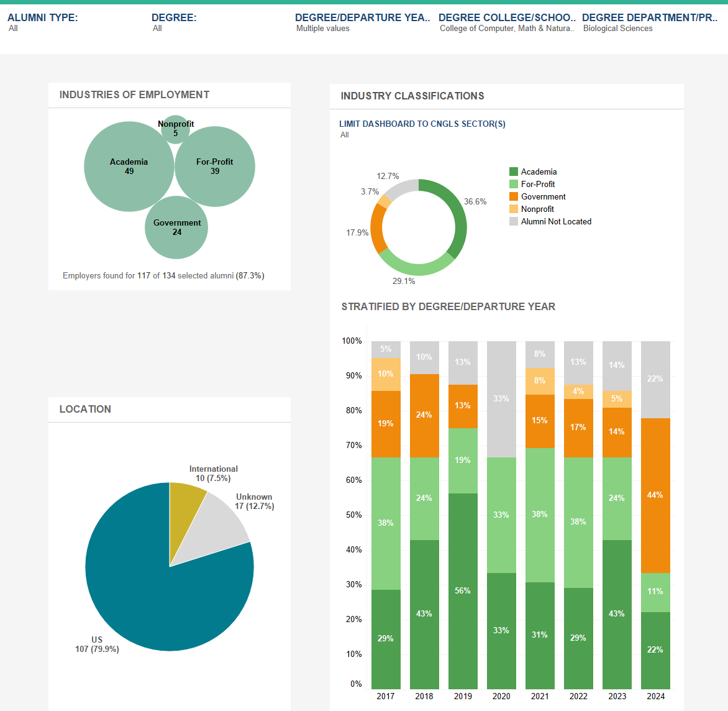This screenshot has width=728, height=711.
Task: Click 'All' under Limit Dashboard to CNGLS Sectors
Action: pyautogui.click(x=345, y=135)
